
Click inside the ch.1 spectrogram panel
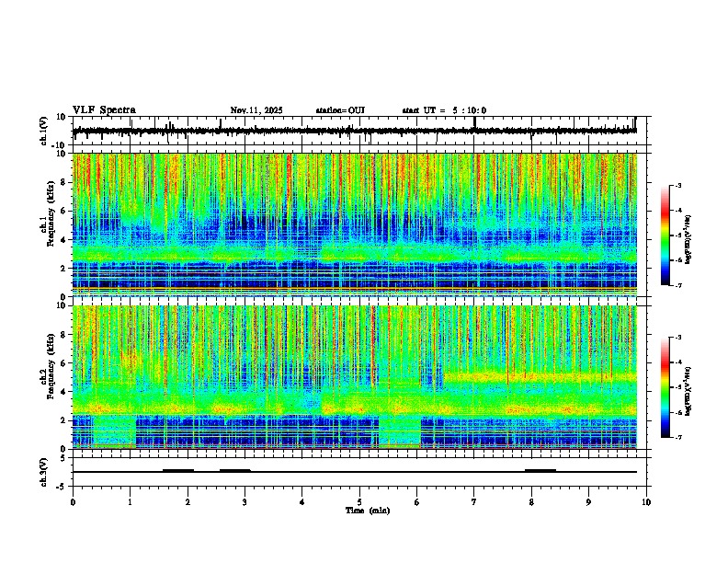click(355, 224)
